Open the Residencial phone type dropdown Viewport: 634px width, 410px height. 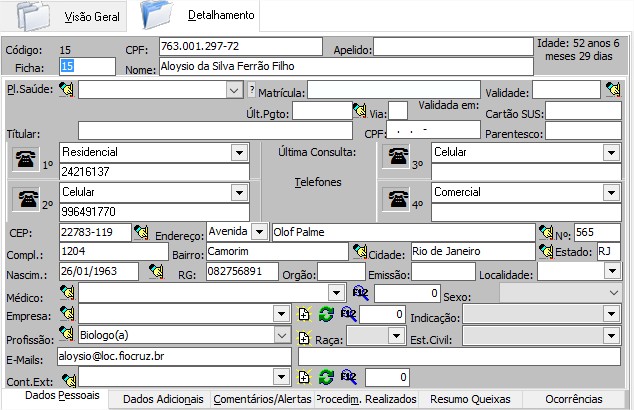pos(239,152)
